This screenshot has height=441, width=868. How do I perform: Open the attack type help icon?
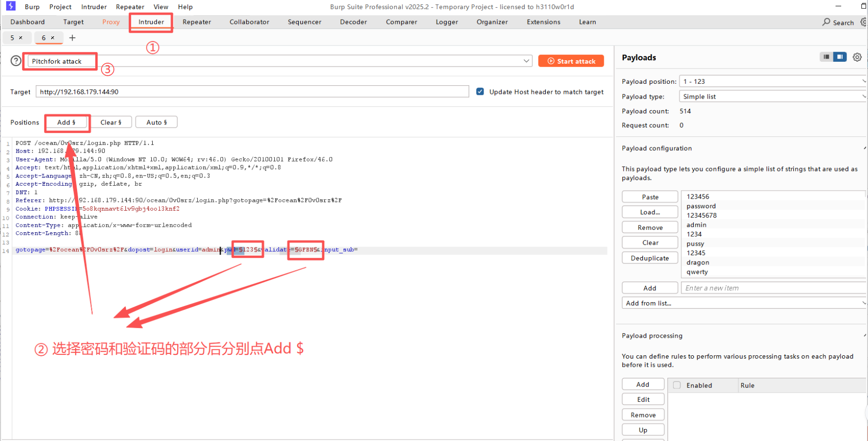[x=16, y=61]
